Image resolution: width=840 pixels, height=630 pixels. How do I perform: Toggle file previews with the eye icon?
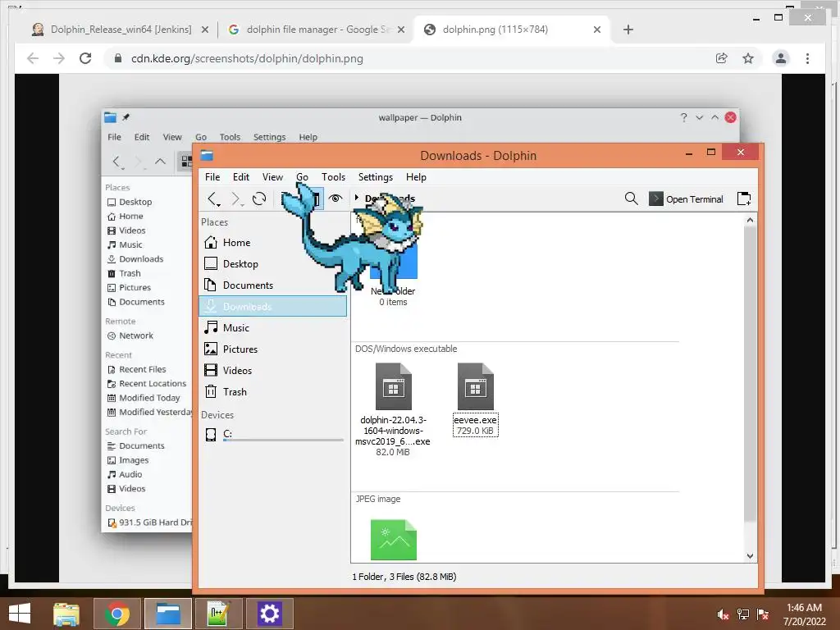[x=336, y=199]
